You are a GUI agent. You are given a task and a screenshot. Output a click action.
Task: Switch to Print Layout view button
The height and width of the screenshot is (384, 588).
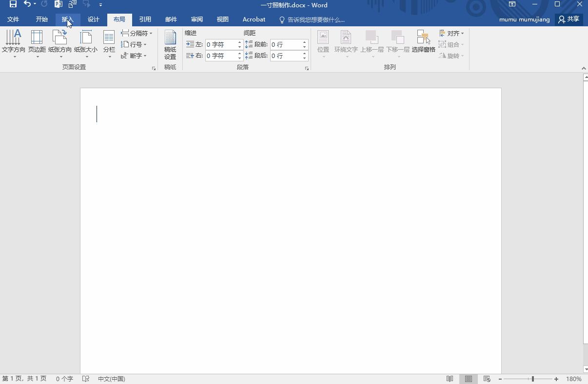coord(468,379)
